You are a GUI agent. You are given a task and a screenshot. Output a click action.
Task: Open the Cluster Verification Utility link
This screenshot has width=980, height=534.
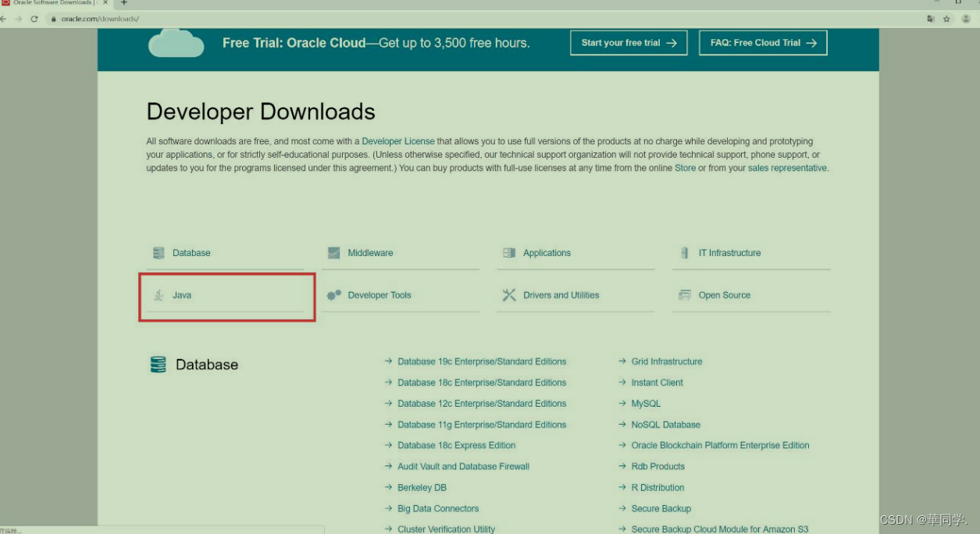tap(447, 529)
